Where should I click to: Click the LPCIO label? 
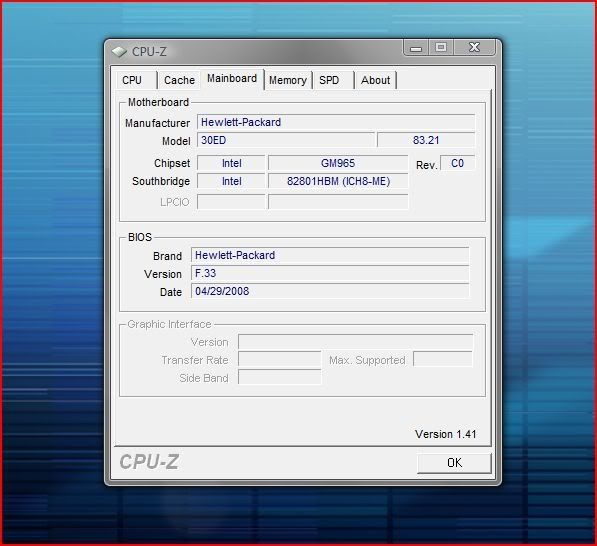pos(175,202)
